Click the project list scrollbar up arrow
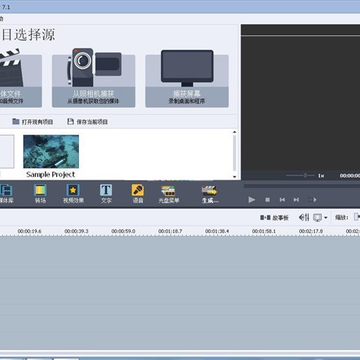The image size is (360, 360). point(234,132)
